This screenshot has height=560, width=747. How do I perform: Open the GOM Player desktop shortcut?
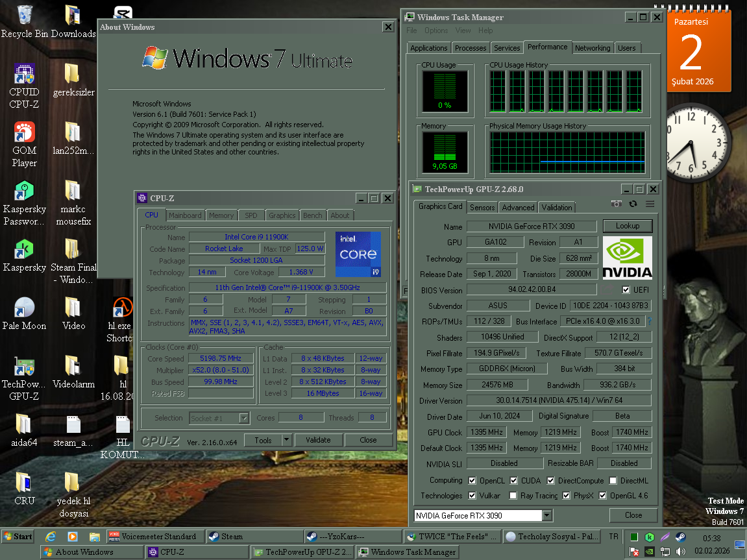[x=24, y=144]
